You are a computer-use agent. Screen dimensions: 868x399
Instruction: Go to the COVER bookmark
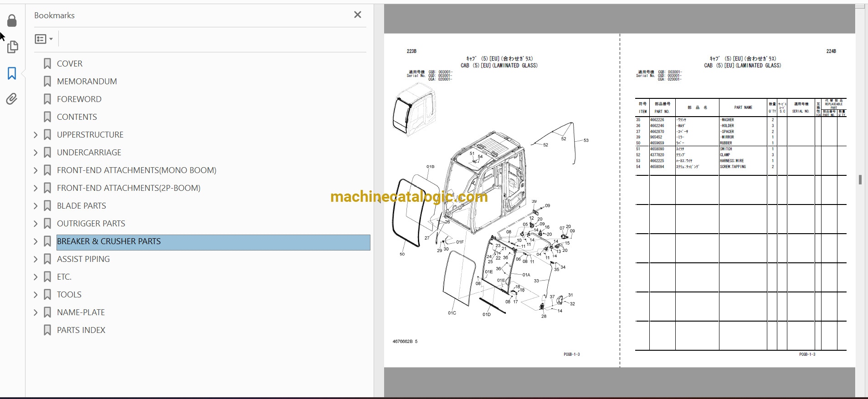[70, 64]
